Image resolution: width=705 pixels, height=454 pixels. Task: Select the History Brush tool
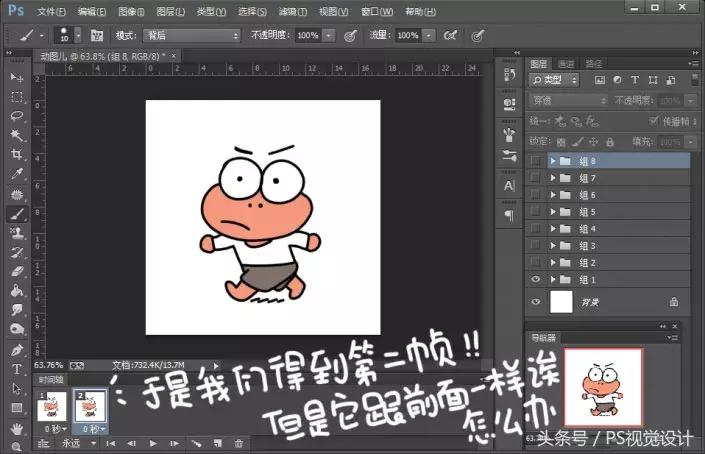coord(17,252)
